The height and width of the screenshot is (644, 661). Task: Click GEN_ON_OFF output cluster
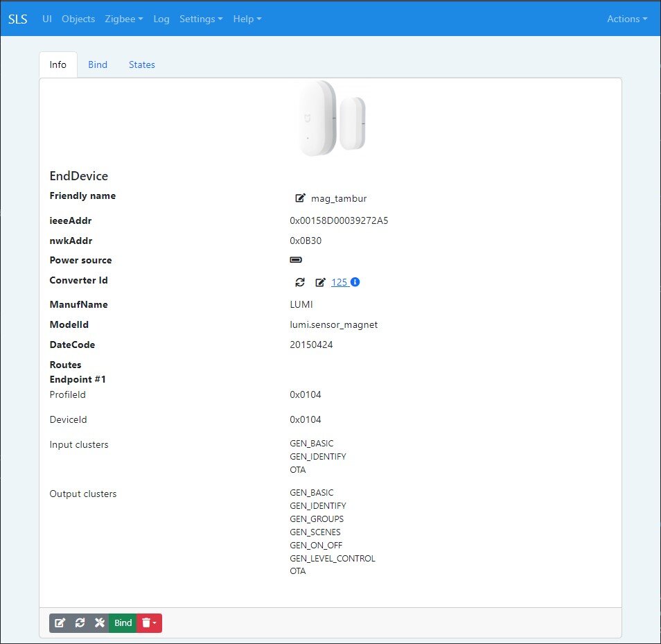[316, 546]
